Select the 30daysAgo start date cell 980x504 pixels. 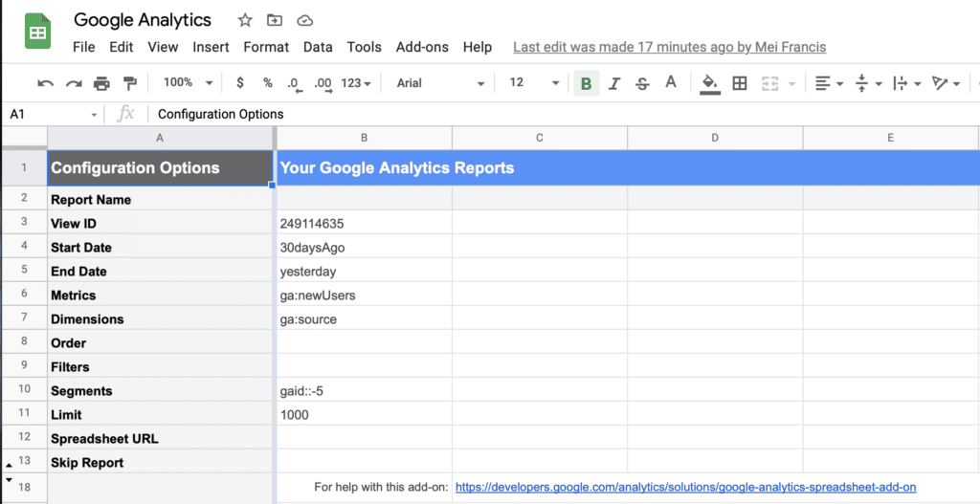click(365, 248)
